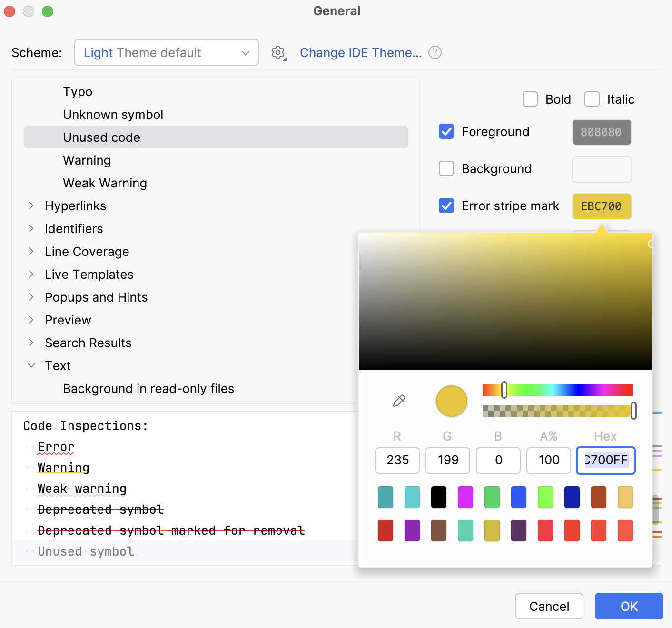This screenshot has height=628, width=672.
Task: Open Change IDE Theme link
Action: (x=361, y=53)
